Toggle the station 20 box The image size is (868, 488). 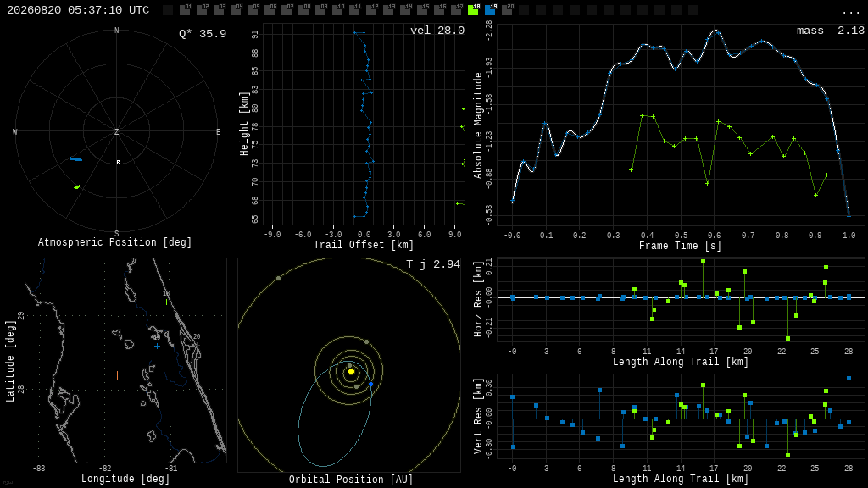pyautogui.click(x=507, y=10)
